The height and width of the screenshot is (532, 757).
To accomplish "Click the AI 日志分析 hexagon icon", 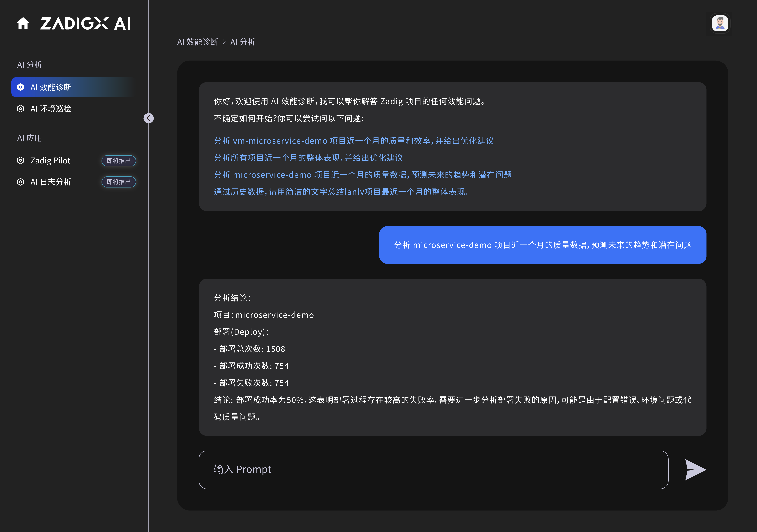I will 20,182.
